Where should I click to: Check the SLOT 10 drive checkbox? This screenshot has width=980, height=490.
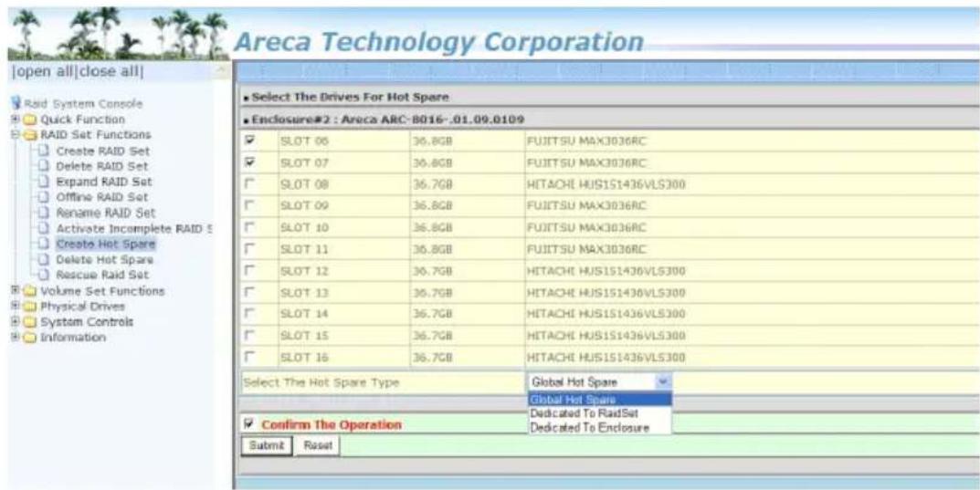click(250, 227)
